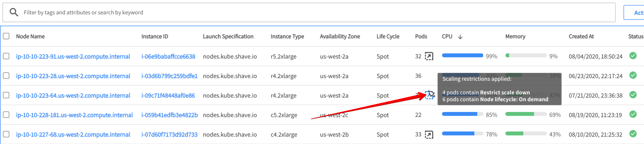Click the 99% CPU usage bar
The width and height of the screenshot is (644, 144).
[462, 56]
